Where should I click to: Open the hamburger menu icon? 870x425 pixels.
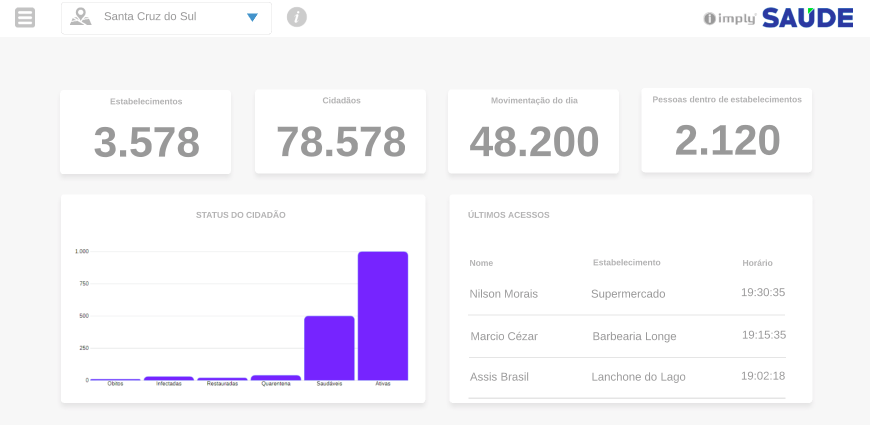[x=25, y=18]
